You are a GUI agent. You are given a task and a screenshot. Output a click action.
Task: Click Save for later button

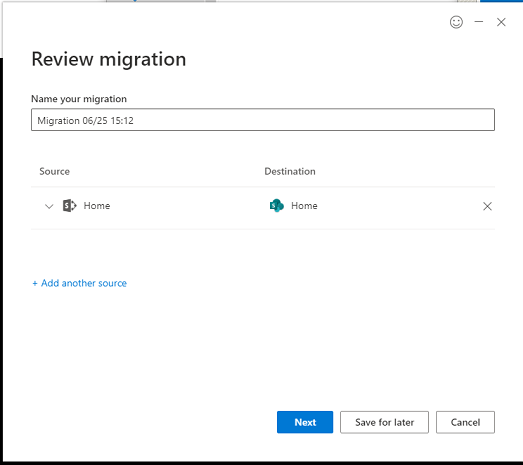pos(384,422)
